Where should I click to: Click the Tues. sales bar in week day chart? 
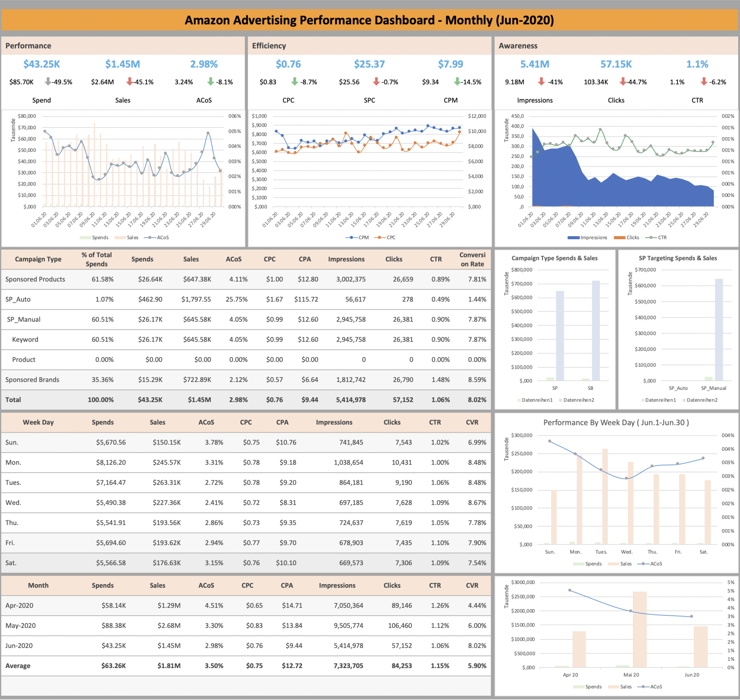click(x=605, y=497)
